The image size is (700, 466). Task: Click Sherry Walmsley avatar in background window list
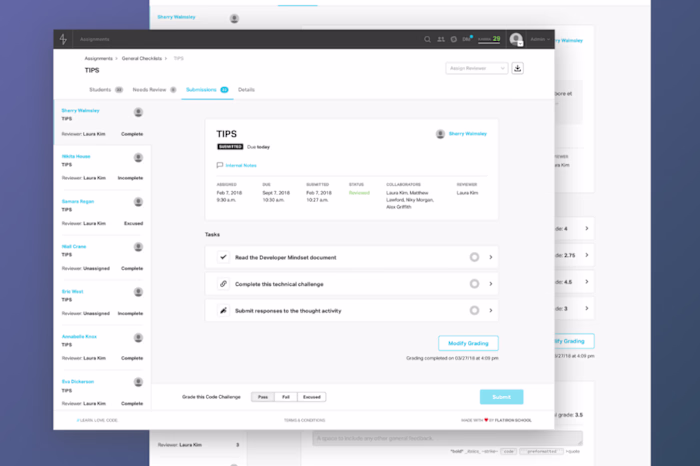pos(234,18)
